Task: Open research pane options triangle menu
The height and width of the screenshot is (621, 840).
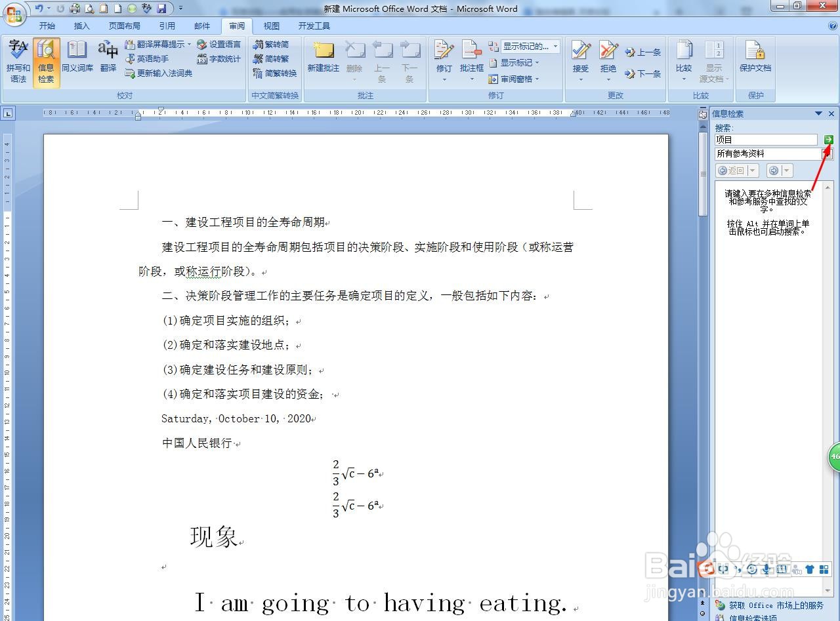Action: (x=818, y=113)
